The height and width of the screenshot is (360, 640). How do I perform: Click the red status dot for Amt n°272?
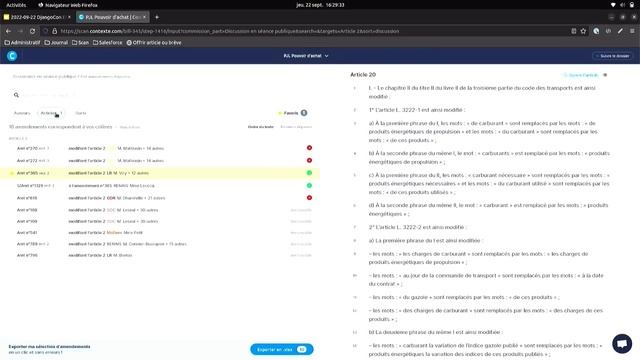pyautogui.click(x=309, y=160)
